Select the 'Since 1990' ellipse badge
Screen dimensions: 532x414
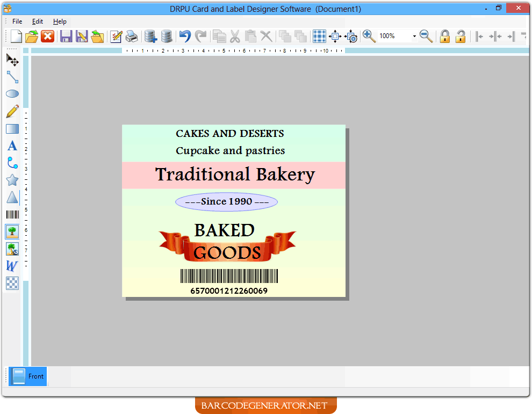(226, 202)
